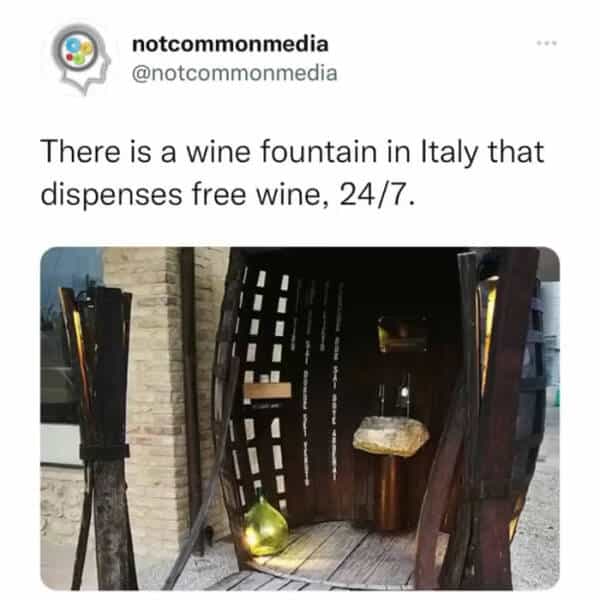Click the copper pedestal under the basin
600x600 pixels.
pos(389,492)
